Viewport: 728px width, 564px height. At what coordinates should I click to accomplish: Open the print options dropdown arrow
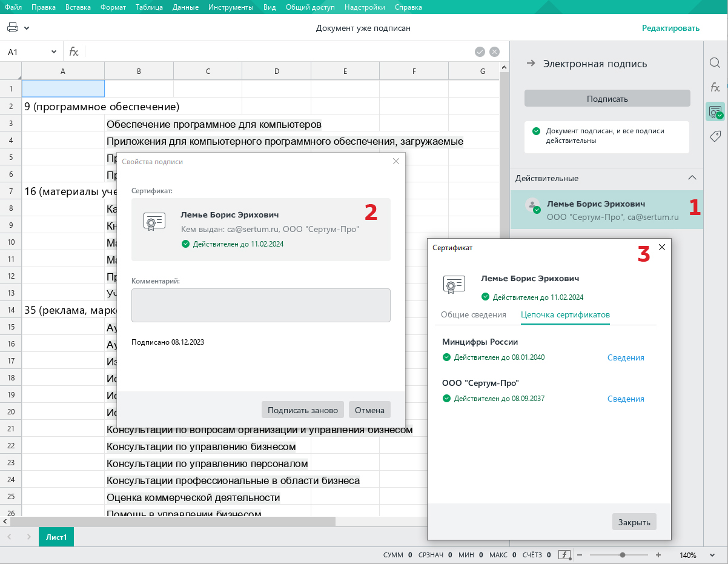click(27, 28)
